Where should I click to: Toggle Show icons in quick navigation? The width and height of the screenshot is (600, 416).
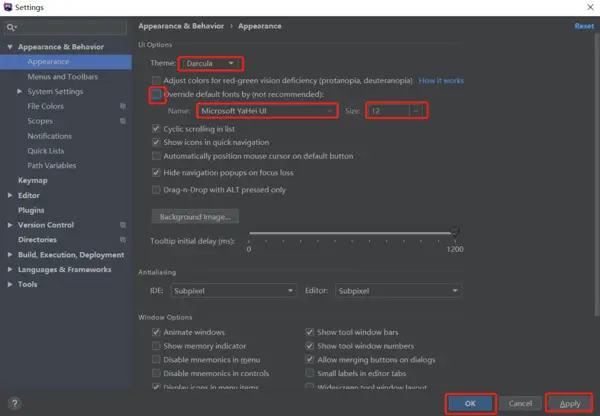156,142
